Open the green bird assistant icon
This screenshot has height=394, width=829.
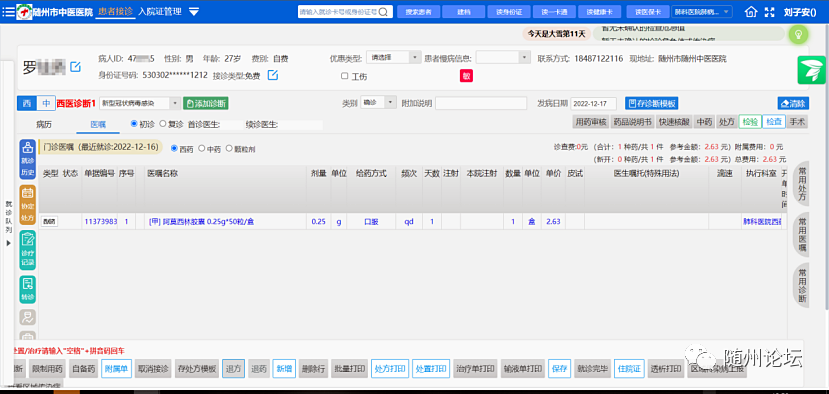click(811, 71)
